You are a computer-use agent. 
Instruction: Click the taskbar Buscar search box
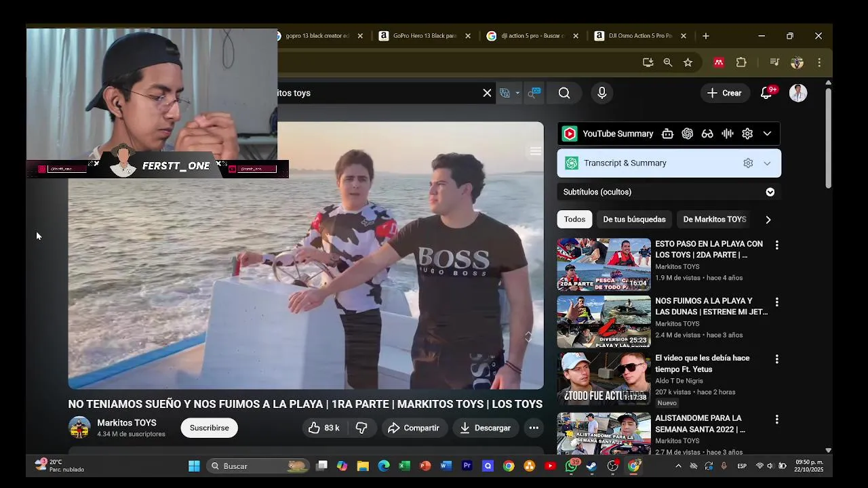point(257,466)
